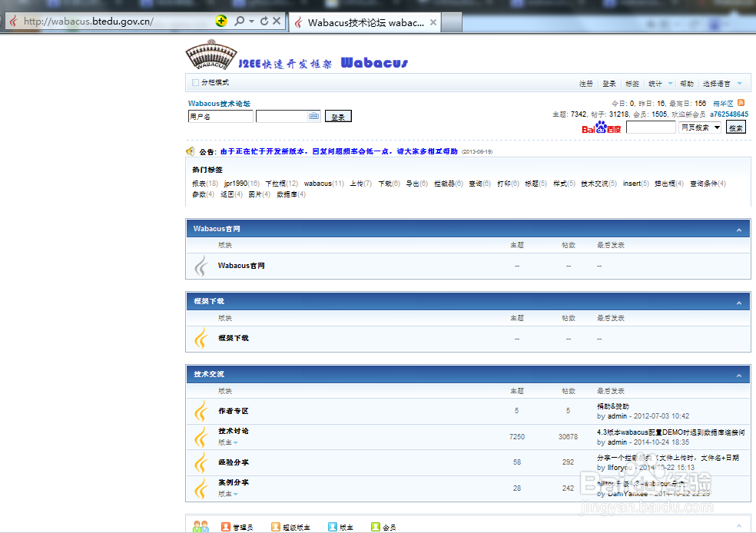The image size is (756, 533).
Task: Open the 选择语言 language dropdown
Action: [722, 84]
